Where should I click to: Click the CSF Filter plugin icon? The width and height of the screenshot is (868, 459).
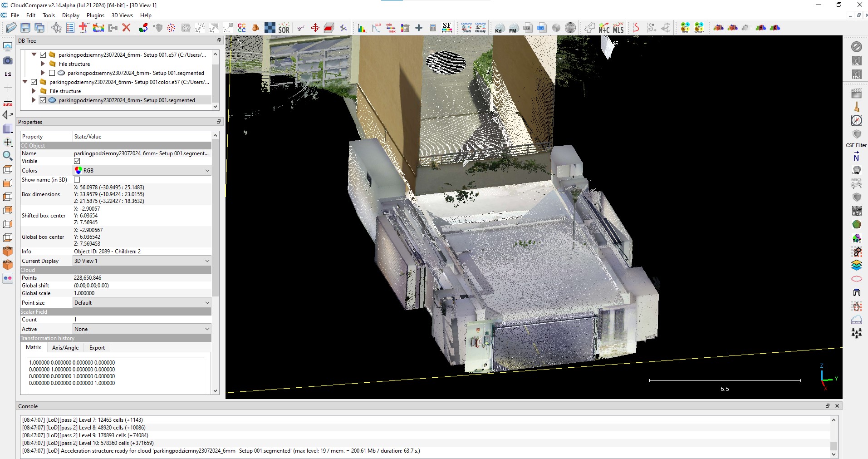click(856, 135)
